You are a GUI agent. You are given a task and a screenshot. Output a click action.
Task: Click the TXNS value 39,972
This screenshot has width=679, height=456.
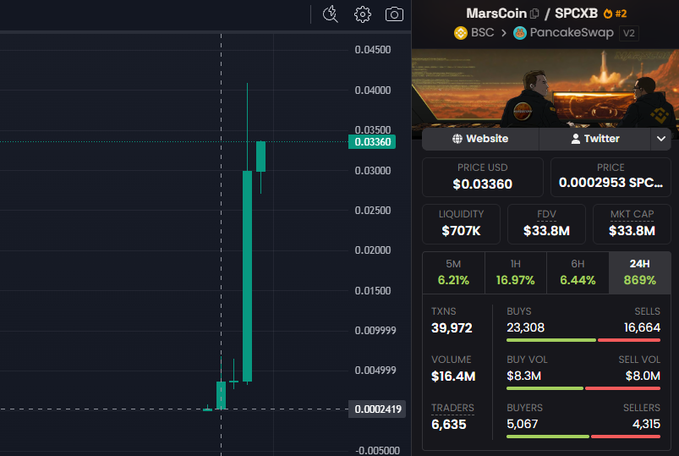452,328
